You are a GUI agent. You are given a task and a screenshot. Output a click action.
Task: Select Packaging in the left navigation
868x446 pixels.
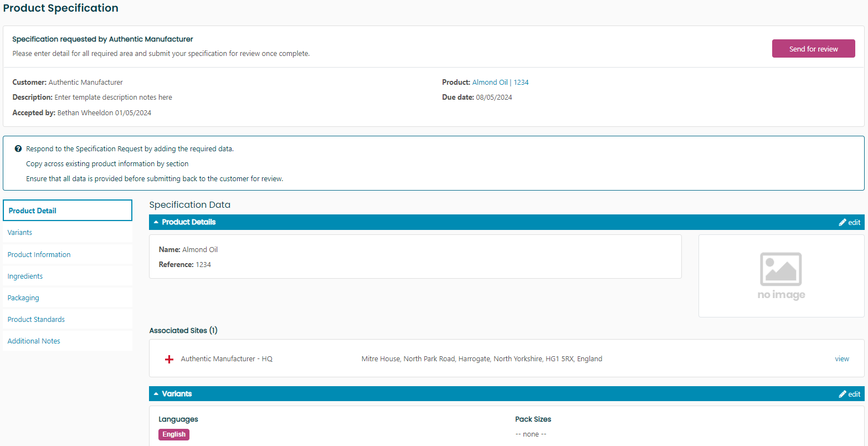pyautogui.click(x=23, y=298)
